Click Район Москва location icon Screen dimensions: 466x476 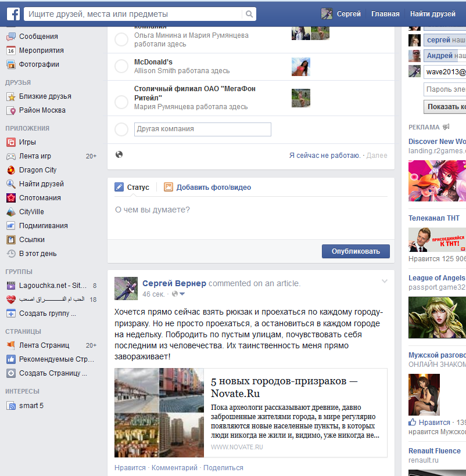11,110
